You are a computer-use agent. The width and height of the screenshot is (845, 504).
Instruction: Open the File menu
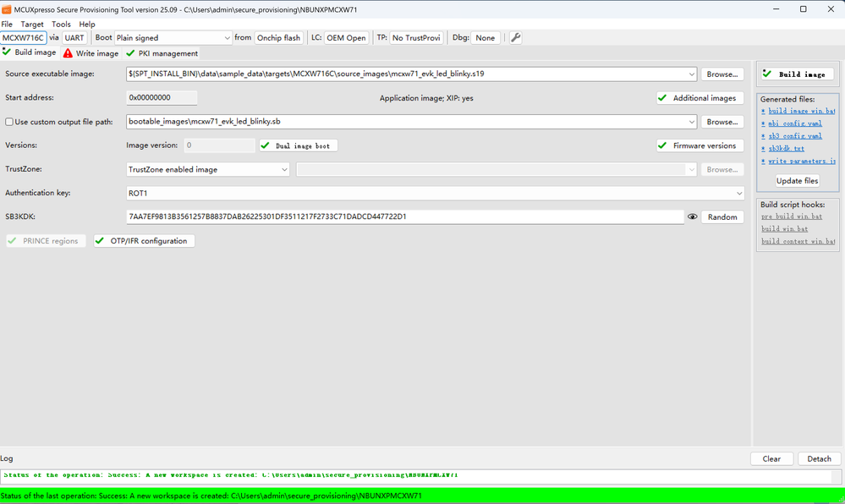(7, 25)
